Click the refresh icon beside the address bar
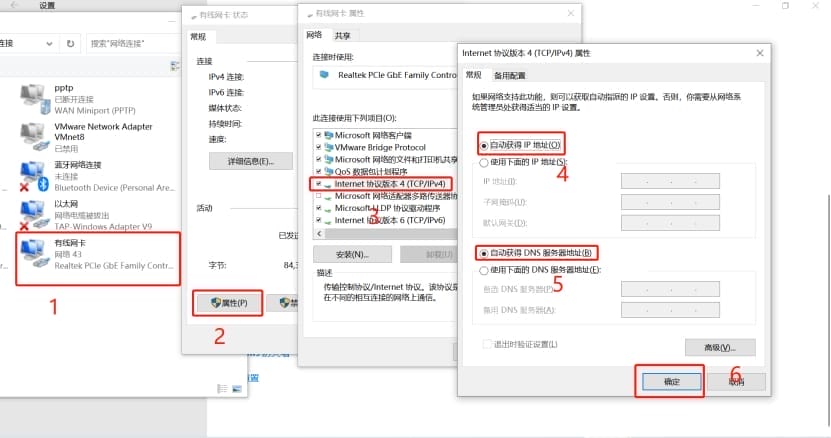The height and width of the screenshot is (438, 831). click(x=70, y=43)
